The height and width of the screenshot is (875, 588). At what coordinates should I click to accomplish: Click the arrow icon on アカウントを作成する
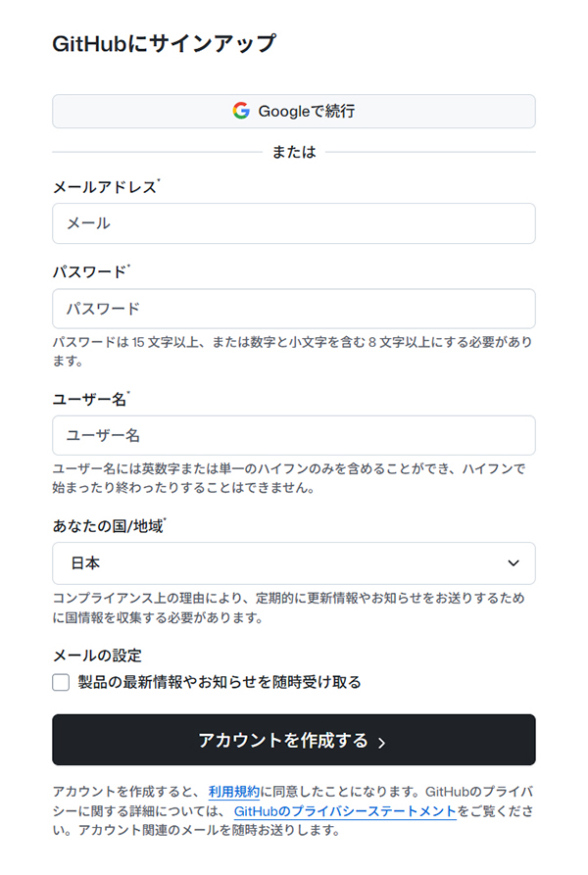point(381,742)
